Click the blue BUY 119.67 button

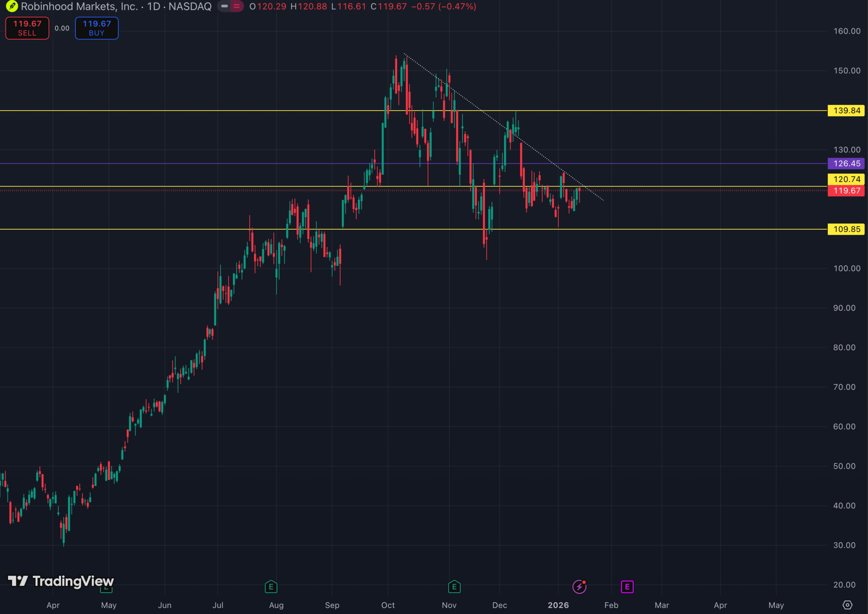tap(97, 28)
